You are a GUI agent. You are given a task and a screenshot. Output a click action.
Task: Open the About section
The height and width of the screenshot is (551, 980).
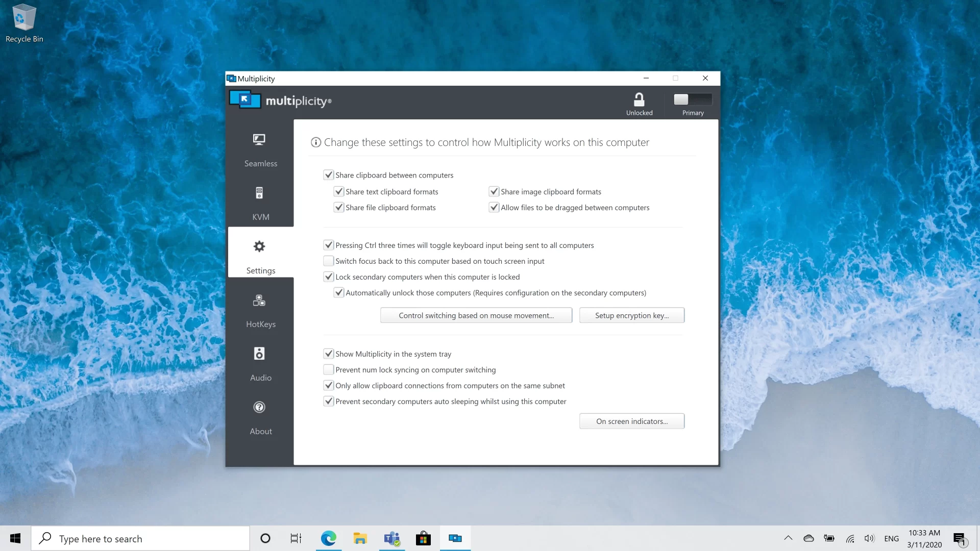click(x=260, y=418)
